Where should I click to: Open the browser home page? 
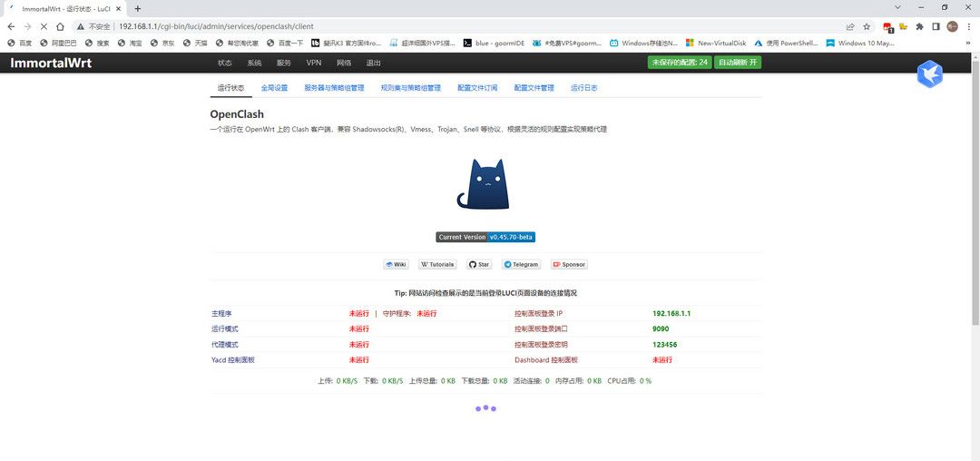(60, 26)
